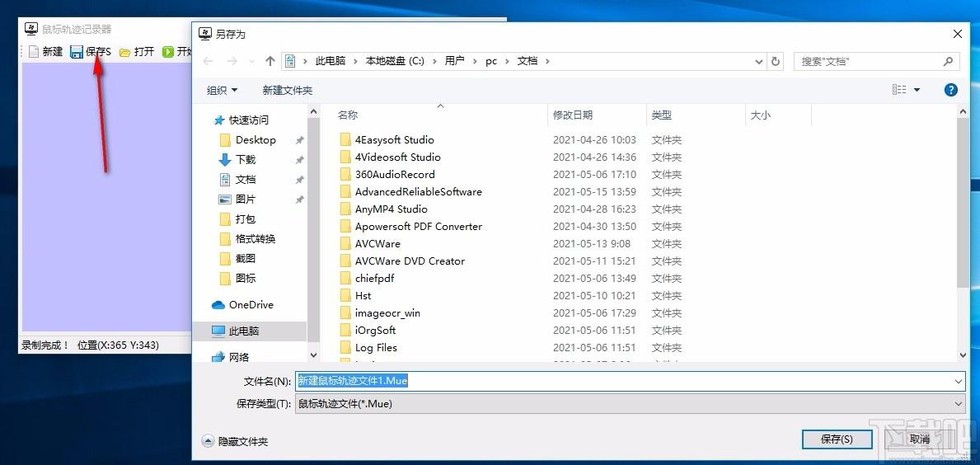This screenshot has width=980, height=465.
Task: Click 新建文件夹 new folder command
Action: (x=288, y=91)
